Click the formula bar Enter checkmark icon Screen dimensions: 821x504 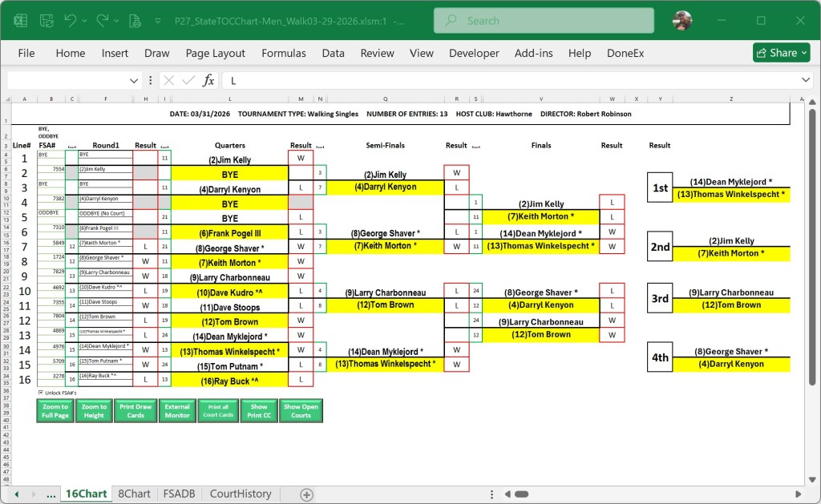point(188,80)
